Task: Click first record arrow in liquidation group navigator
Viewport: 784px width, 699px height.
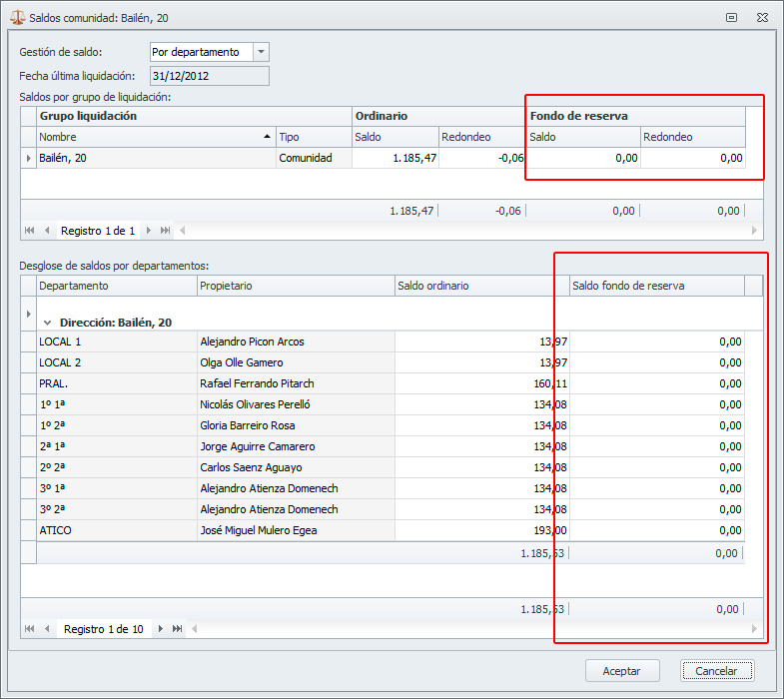Action: 29,231
